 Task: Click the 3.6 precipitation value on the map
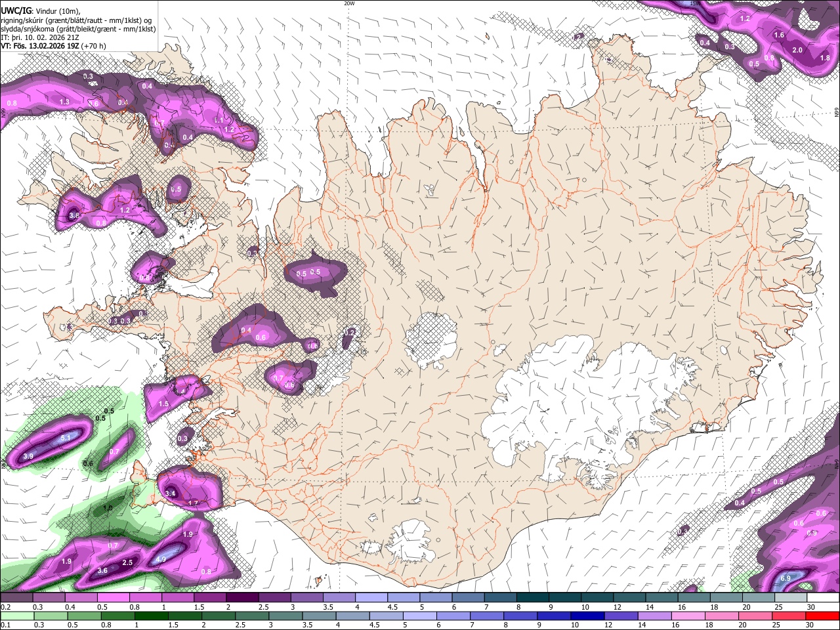(102, 570)
